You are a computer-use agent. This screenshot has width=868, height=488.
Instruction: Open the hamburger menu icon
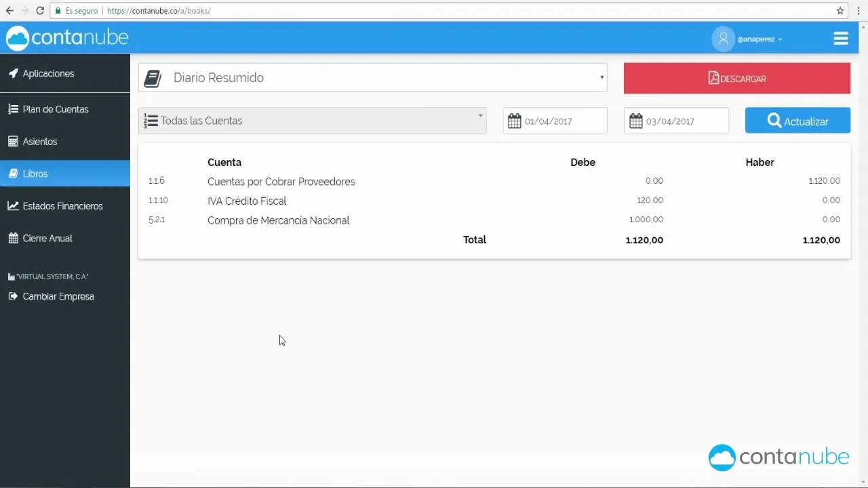click(841, 39)
